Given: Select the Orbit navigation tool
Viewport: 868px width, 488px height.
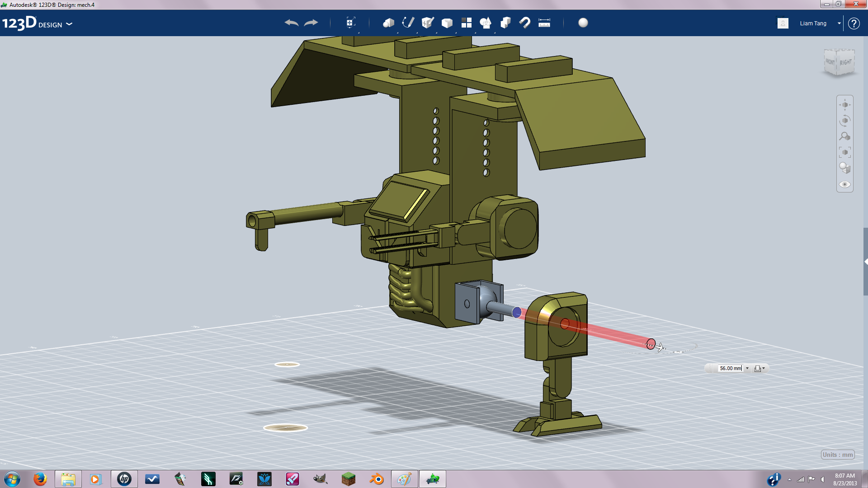Looking at the screenshot, I should tap(844, 121).
